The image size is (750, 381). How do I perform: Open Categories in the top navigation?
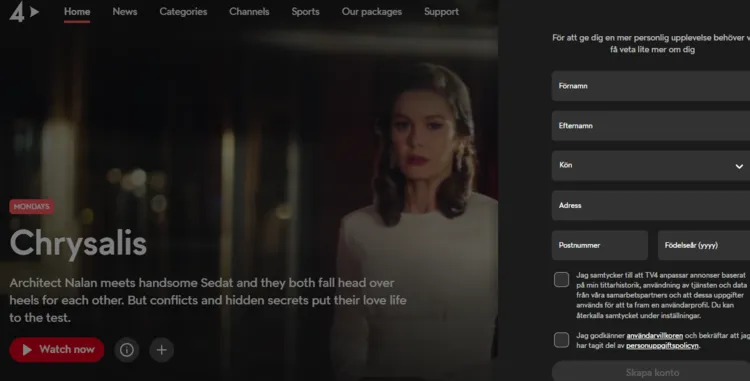click(x=183, y=11)
